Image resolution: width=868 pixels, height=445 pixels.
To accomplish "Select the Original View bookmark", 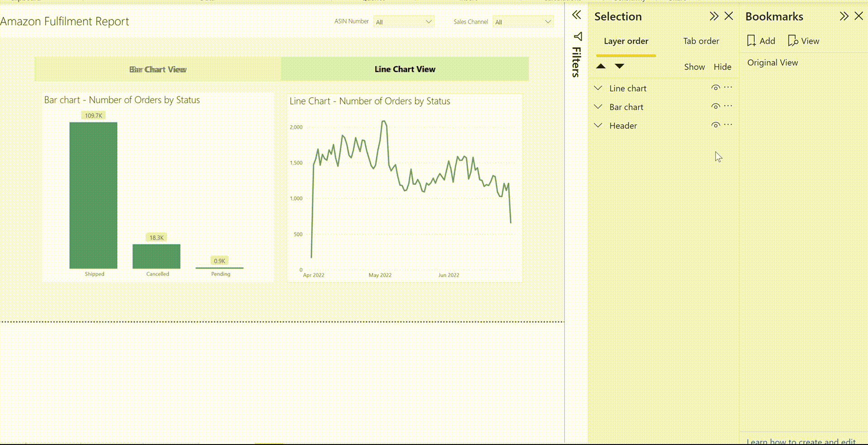I will (772, 62).
